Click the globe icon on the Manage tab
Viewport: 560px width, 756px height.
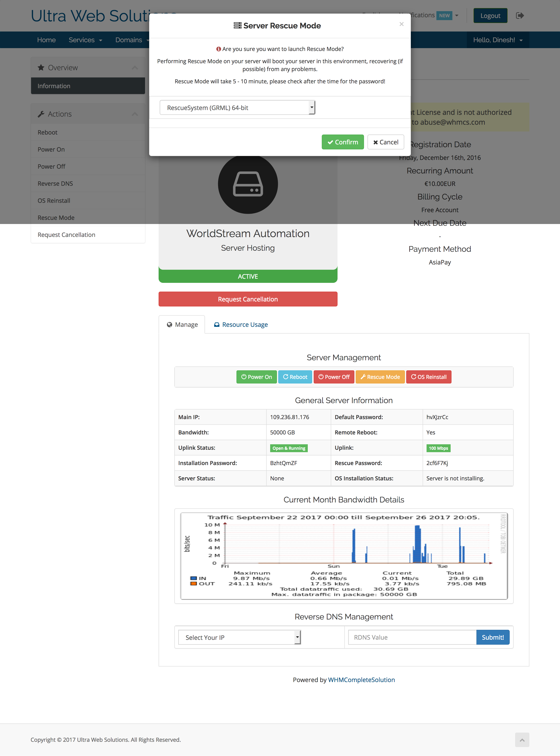pyautogui.click(x=170, y=324)
